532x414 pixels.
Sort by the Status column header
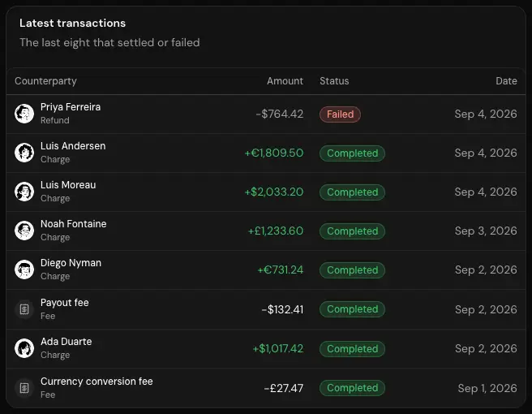coord(334,81)
